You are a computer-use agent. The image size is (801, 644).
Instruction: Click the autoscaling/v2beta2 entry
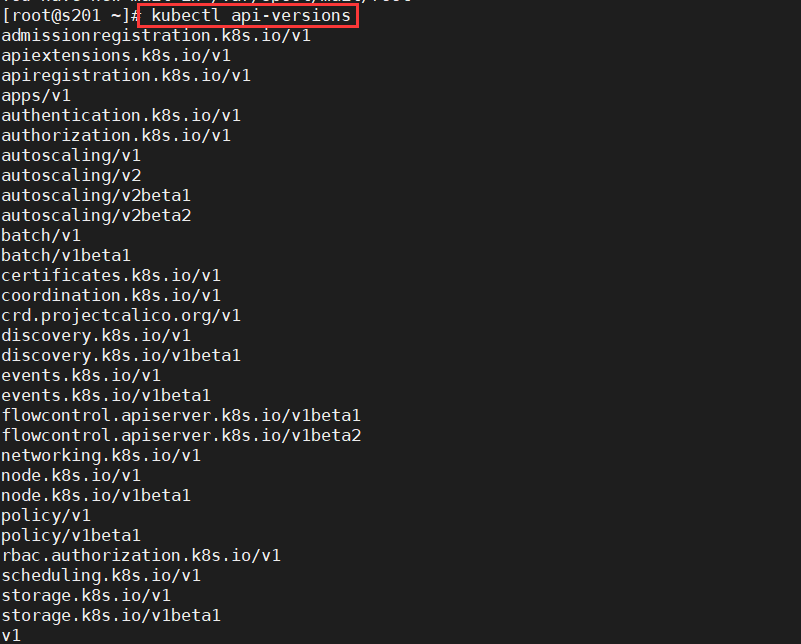click(96, 216)
